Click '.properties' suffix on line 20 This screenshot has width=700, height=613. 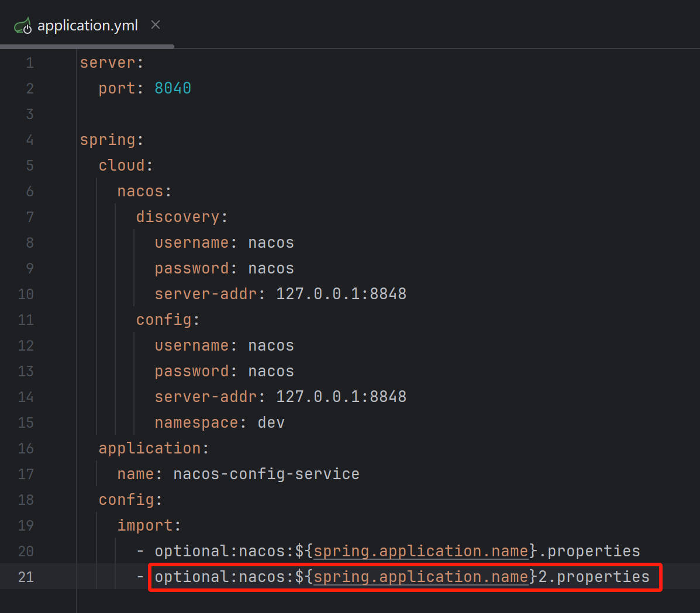tap(589, 552)
